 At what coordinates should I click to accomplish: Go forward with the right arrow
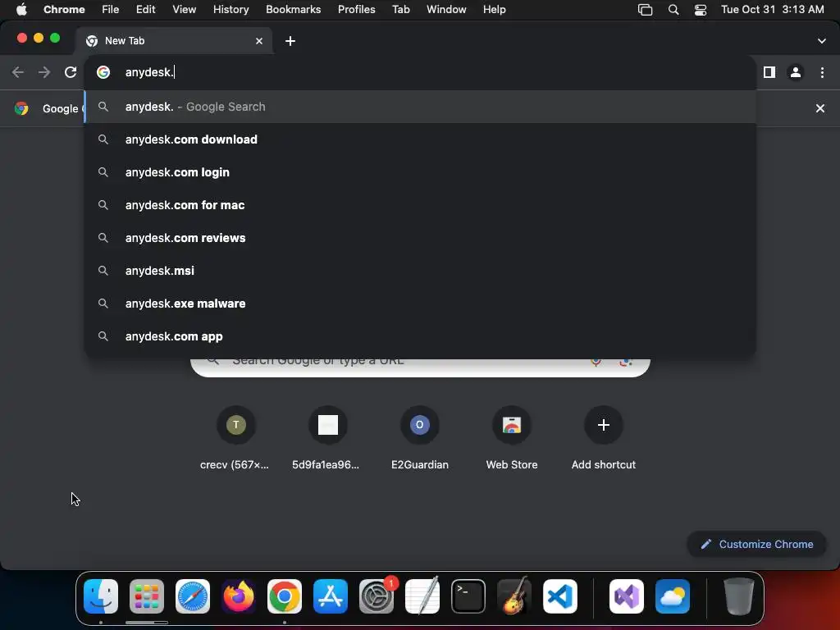pos(44,72)
